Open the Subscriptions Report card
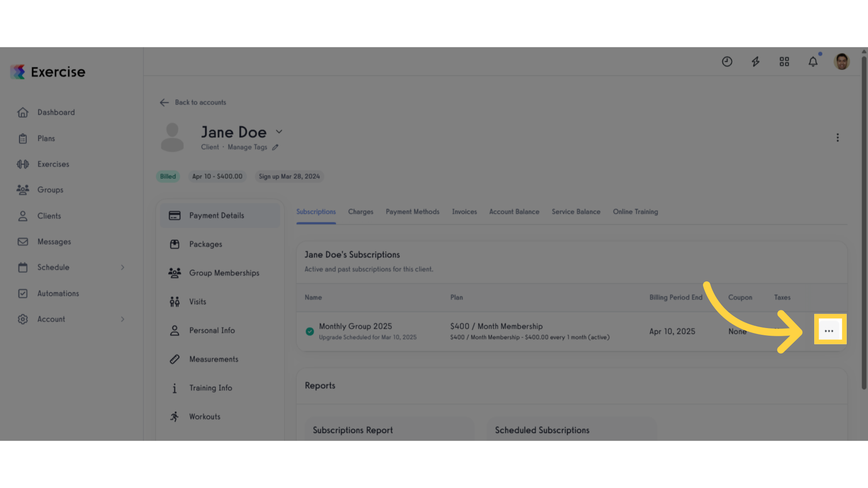 pos(390,429)
